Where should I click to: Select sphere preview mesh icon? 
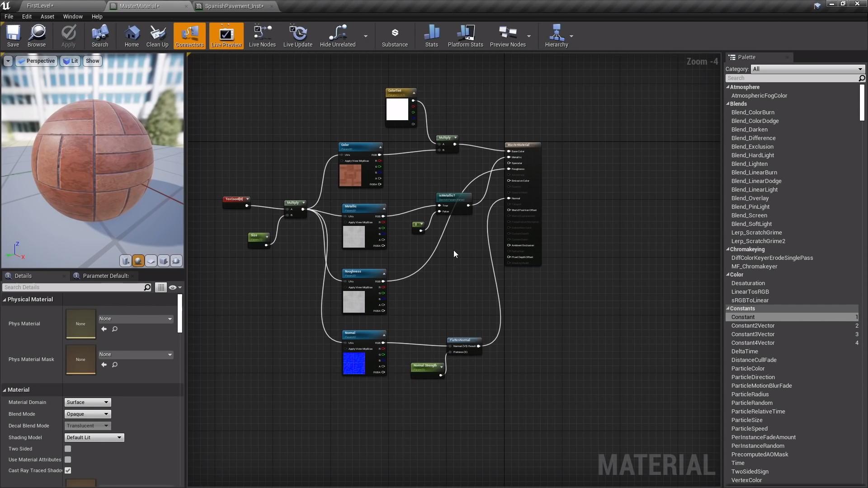pos(138,261)
